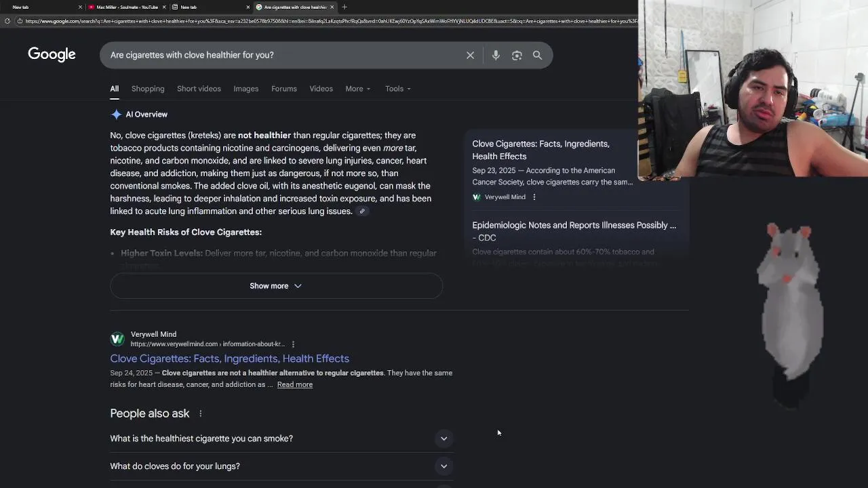Start voice search with microphone icon
868x488 pixels.
(496, 55)
